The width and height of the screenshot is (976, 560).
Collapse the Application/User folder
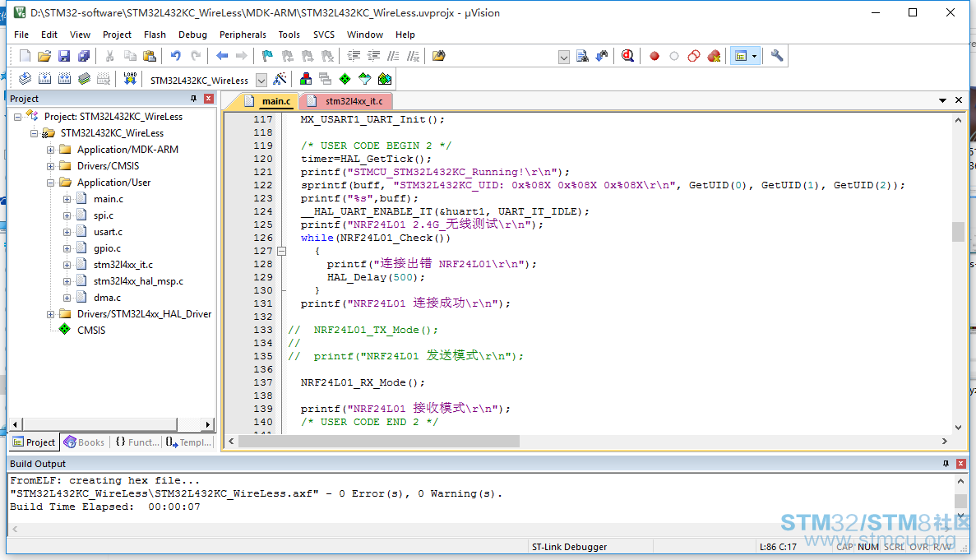[50, 183]
